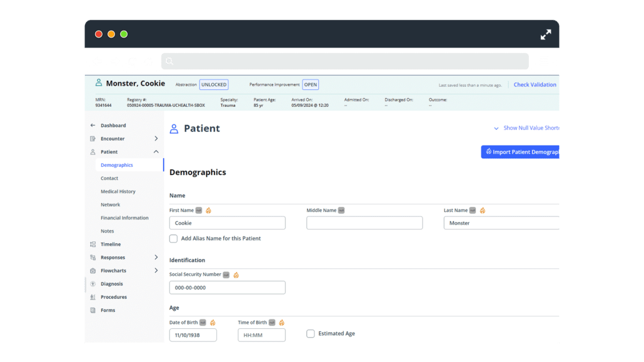Click the fullscreen expand arrow at top right
644x362 pixels.
(545, 34)
